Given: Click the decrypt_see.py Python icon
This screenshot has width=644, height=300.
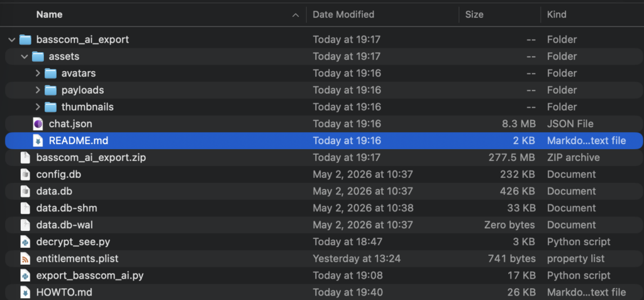Looking at the screenshot, I should click(x=25, y=242).
